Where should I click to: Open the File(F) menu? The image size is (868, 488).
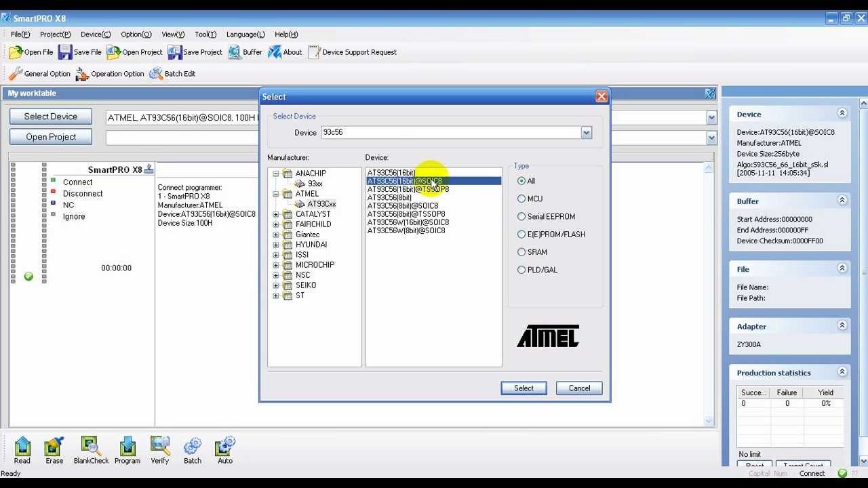(x=20, y=35)
